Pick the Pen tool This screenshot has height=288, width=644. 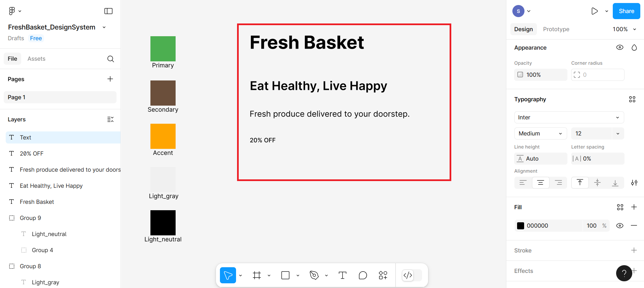click(x=314, y=275)
